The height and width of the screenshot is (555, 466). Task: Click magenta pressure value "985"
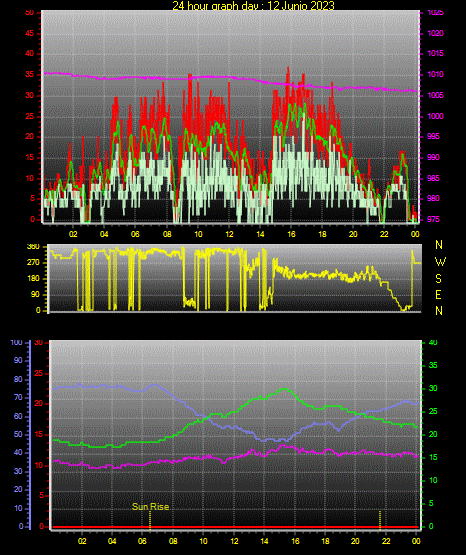coord(433,178)
